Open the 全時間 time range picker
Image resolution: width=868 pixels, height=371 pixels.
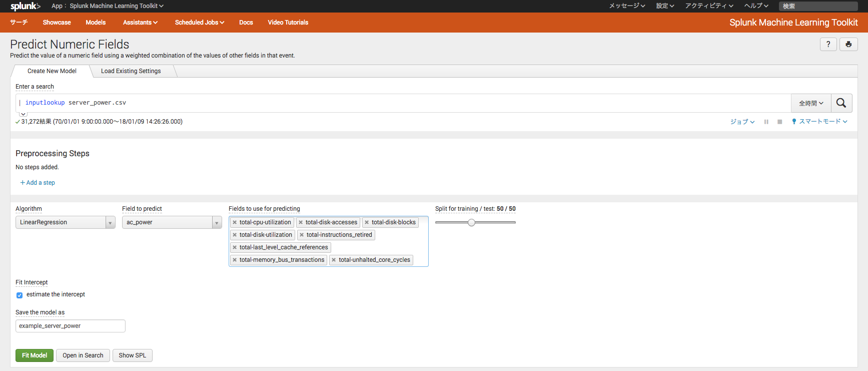pyautogui.click(x=811, y=103)
